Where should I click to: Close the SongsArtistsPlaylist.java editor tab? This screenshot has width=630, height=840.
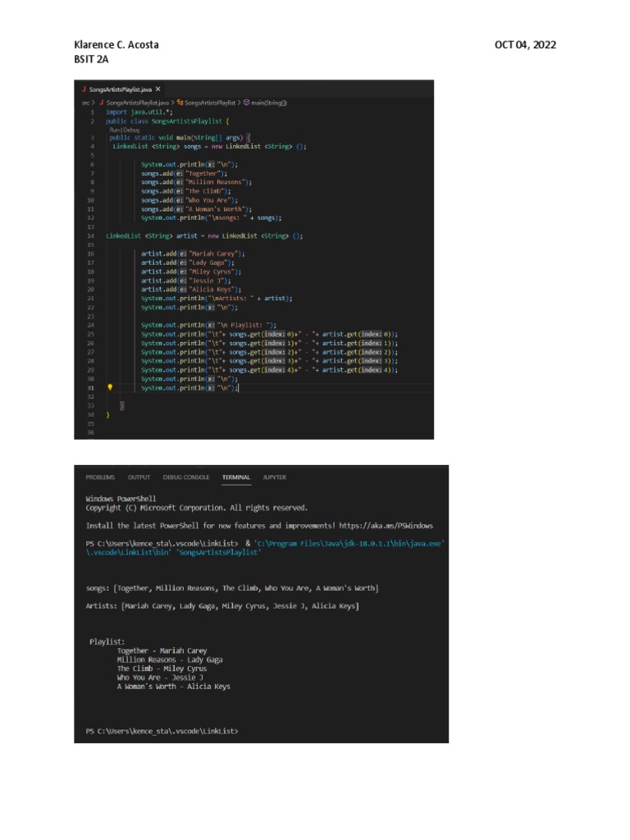pyautogui.click(x=157, y=89)
